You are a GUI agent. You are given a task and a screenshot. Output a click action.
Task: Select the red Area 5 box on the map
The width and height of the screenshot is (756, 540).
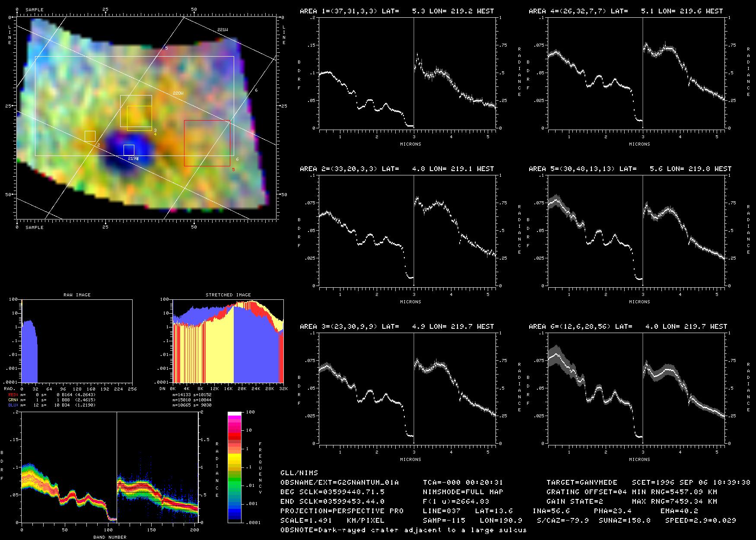pyautogui.click(x=207, y=143)
